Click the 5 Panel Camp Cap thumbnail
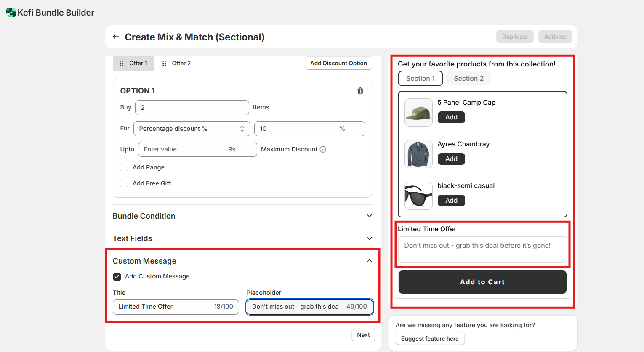644x352 pixels. [x=418, y=113]
